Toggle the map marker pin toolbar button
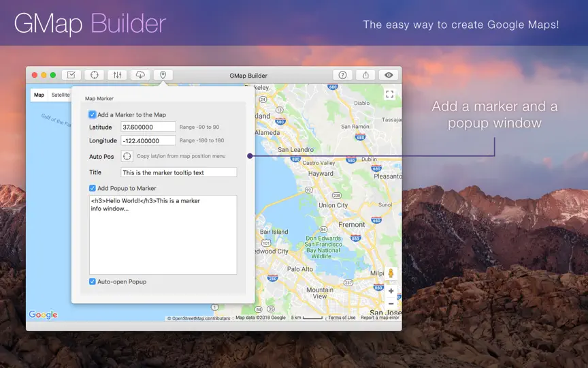 163,75
